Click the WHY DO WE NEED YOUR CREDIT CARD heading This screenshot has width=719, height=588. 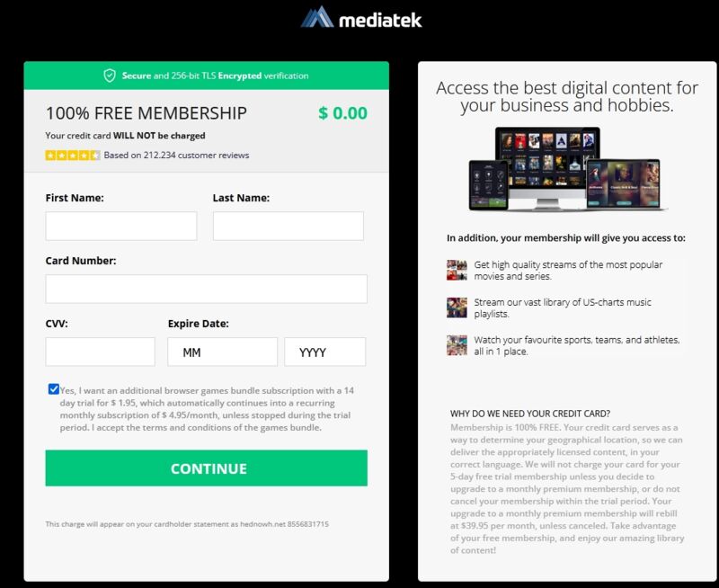tap(530, 414)
